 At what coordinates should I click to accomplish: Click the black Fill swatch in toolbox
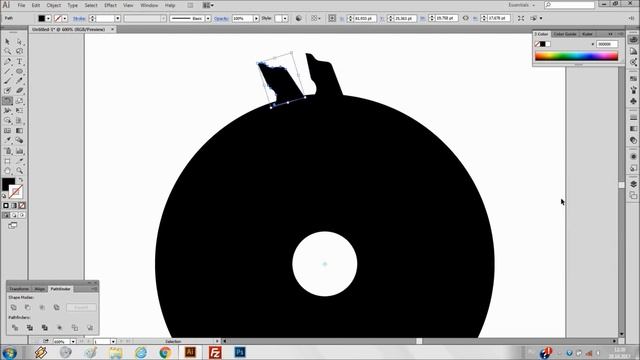tap(8, 184)
